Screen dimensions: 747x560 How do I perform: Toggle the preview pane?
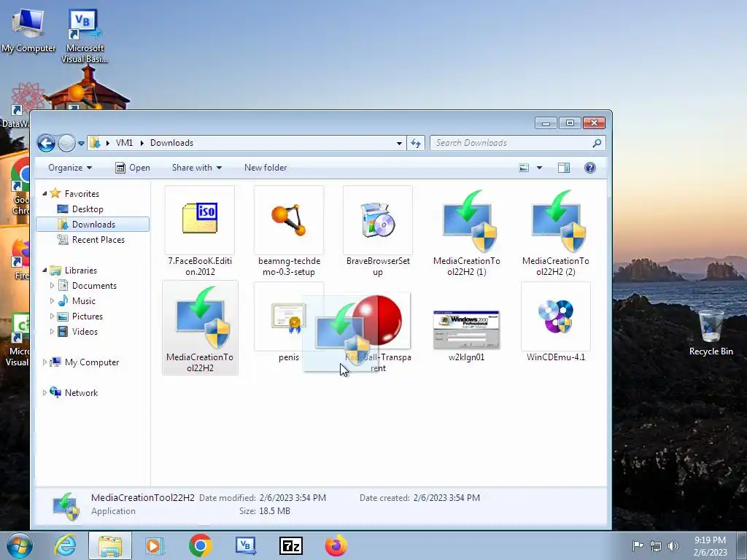click(564, 168)
